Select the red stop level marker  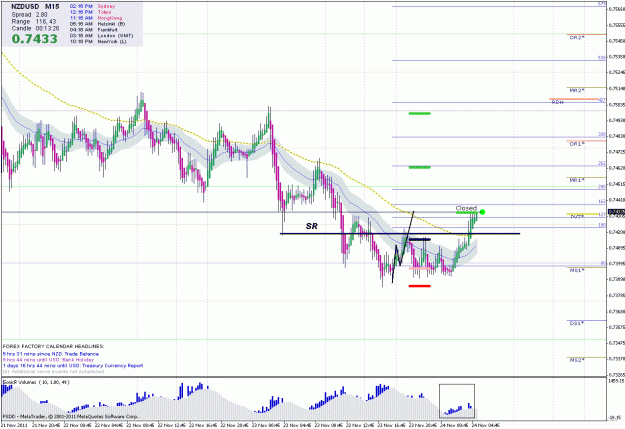(420, 286)
